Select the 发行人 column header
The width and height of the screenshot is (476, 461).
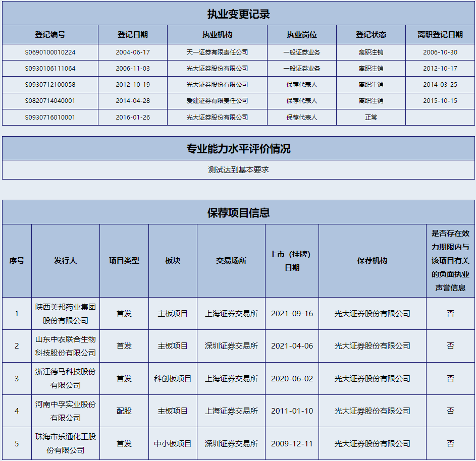[65, 261]
